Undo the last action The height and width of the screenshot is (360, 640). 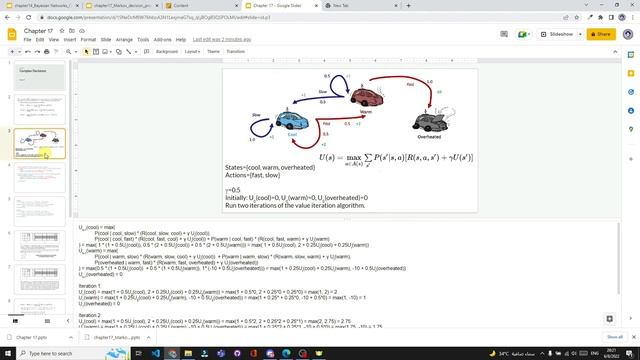coord(28,52)
